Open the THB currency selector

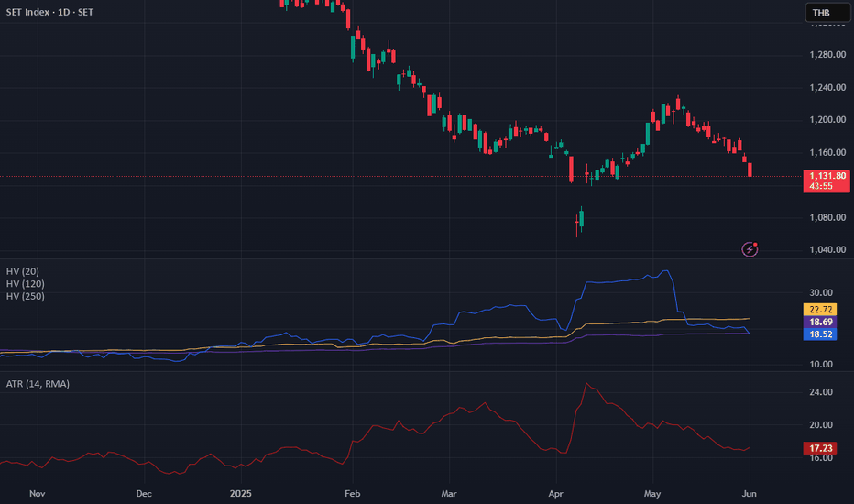click(827, 13)
